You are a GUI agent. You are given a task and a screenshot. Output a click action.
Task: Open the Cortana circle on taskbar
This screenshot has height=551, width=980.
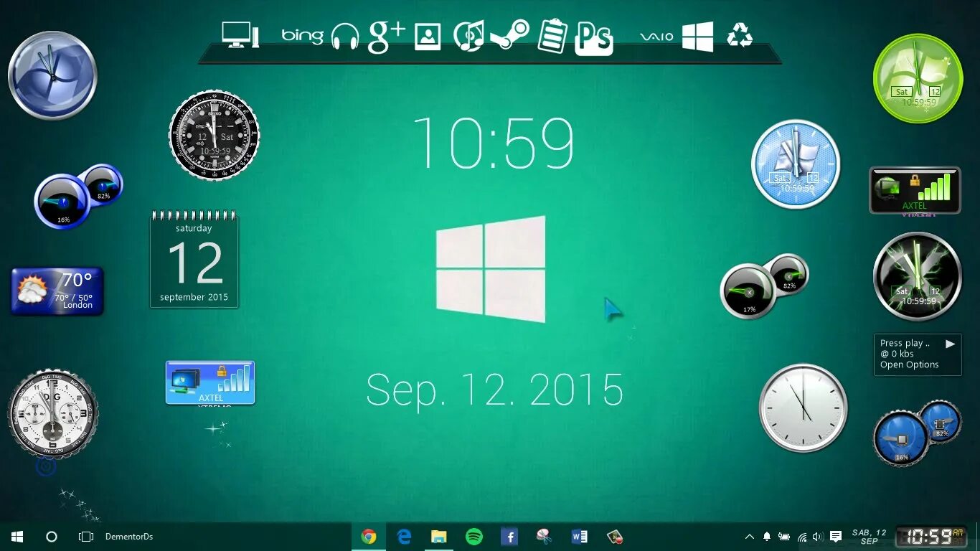[x=51, y=537]
